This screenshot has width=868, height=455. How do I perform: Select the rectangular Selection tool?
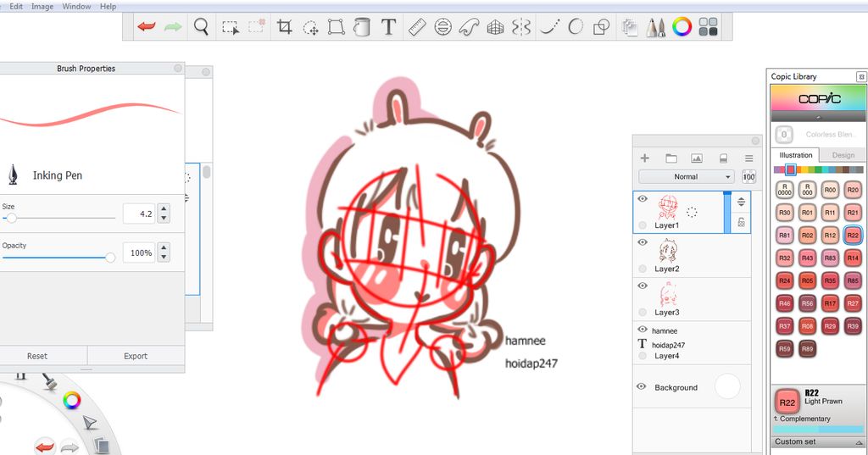click(x=231, y=27)
